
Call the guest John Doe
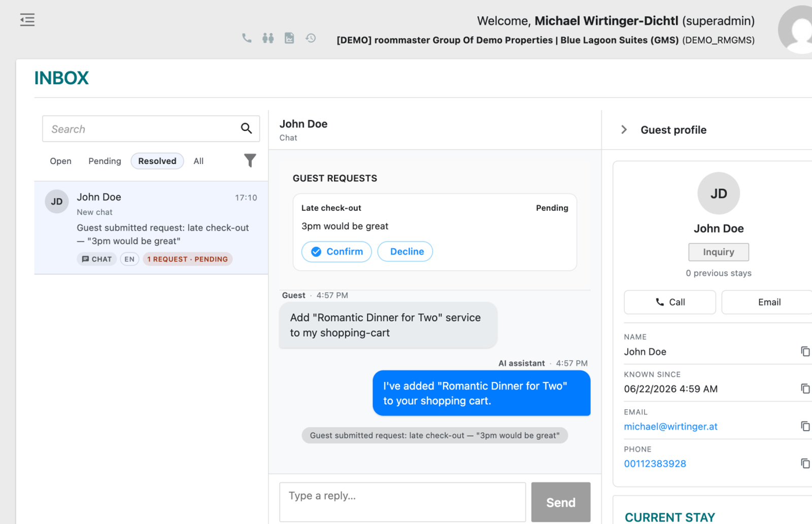click(670, 302)
